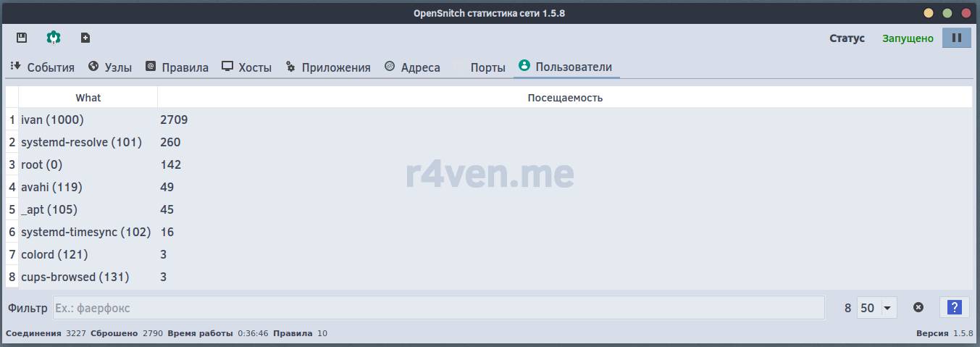Click the clear filter X icon

click(x=918, y=307)
